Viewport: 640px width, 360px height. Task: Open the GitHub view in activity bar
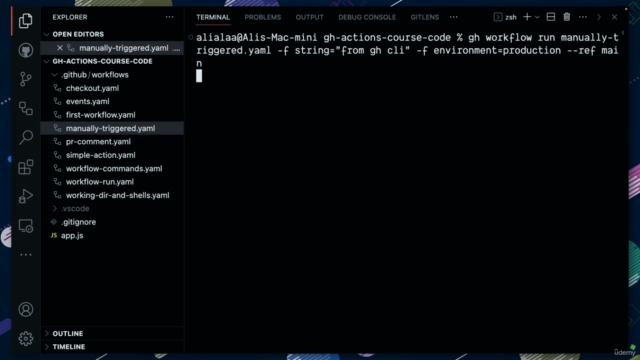25,50
